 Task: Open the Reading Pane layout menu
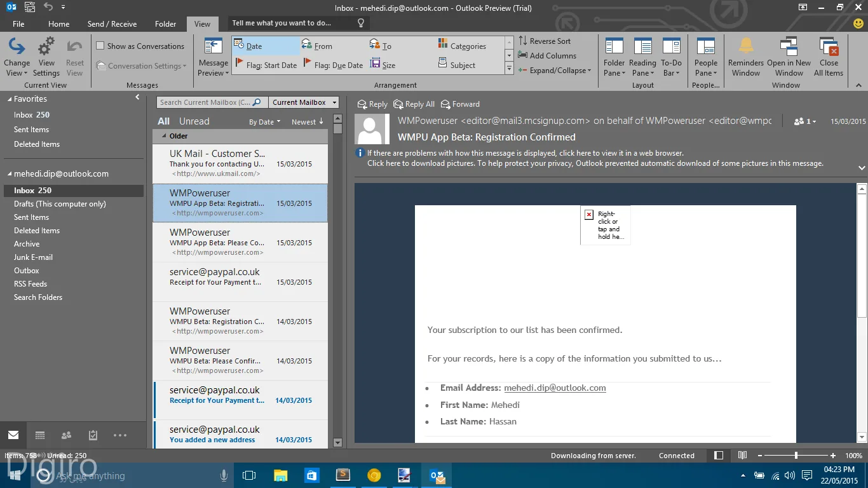coord(642,57)
